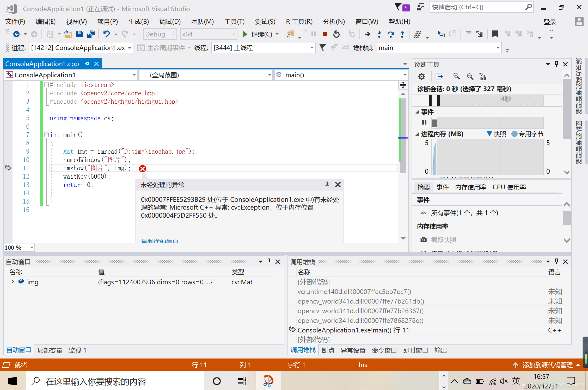Click the bookmark icon in toolbar

point(495,34)
